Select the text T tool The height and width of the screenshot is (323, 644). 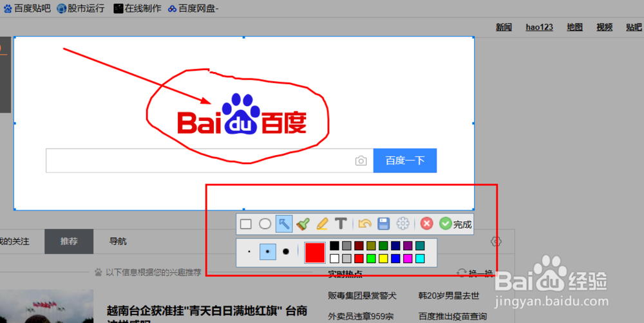341,224
